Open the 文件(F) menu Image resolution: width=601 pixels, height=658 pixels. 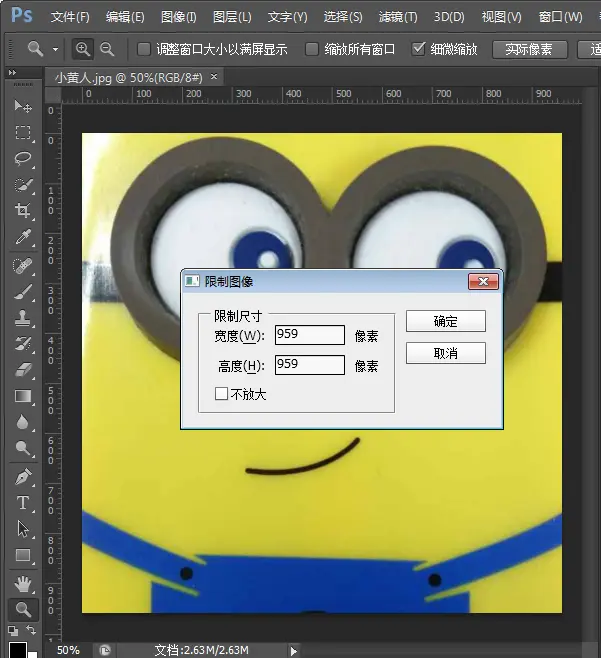(x=70, y=17)
